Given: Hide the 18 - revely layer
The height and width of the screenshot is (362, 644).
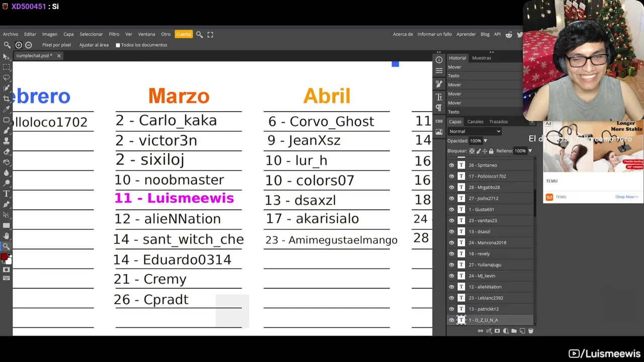Looking at the screenshot, I should point(451,253).
